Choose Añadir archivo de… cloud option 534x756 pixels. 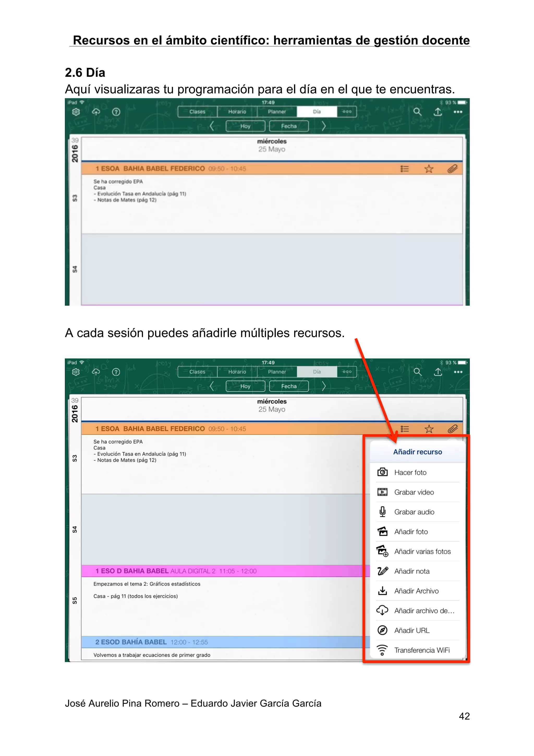click(418, 611)
